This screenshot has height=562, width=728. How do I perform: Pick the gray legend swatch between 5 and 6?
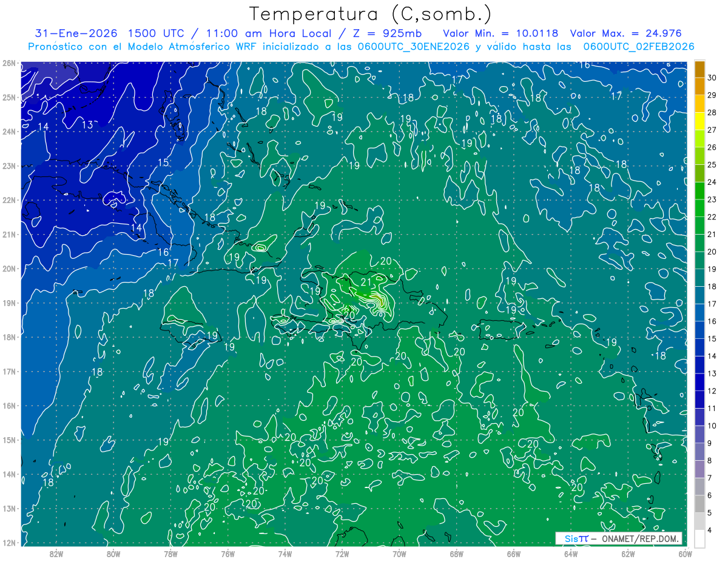click(x=699, y=504)
